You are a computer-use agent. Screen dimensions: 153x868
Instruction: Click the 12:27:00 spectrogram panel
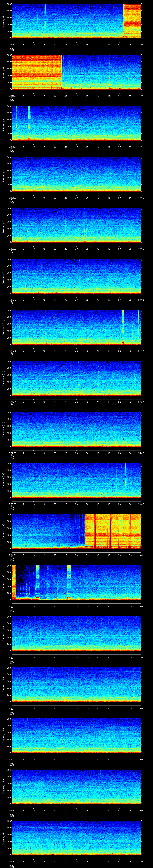click(x=77, y=685)
